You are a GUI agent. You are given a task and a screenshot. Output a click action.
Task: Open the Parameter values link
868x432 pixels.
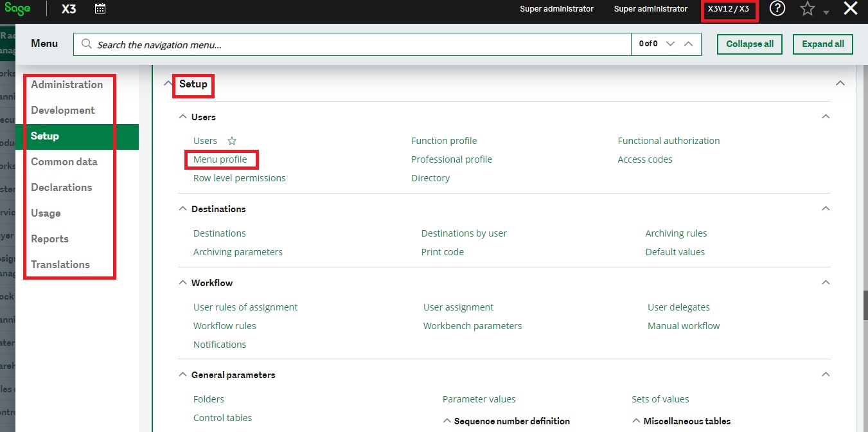(479, 399)
